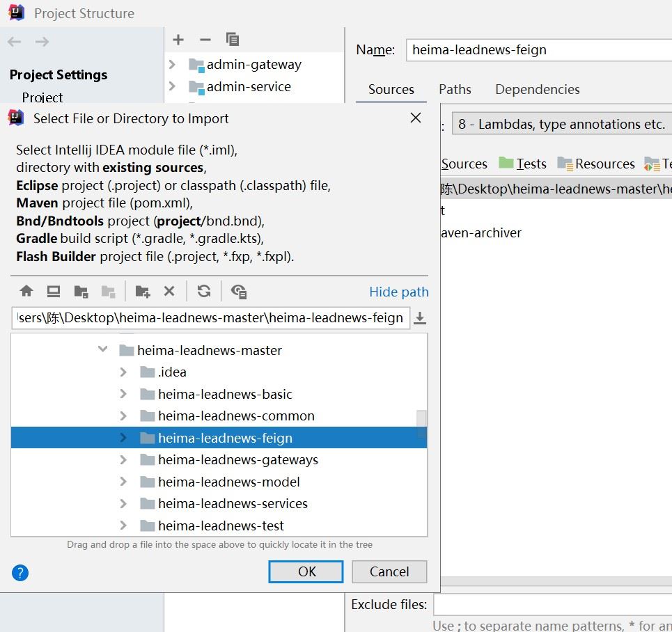Click the Add module plus icon
Screen dimensions: 672x632
[x=178, y=40]
